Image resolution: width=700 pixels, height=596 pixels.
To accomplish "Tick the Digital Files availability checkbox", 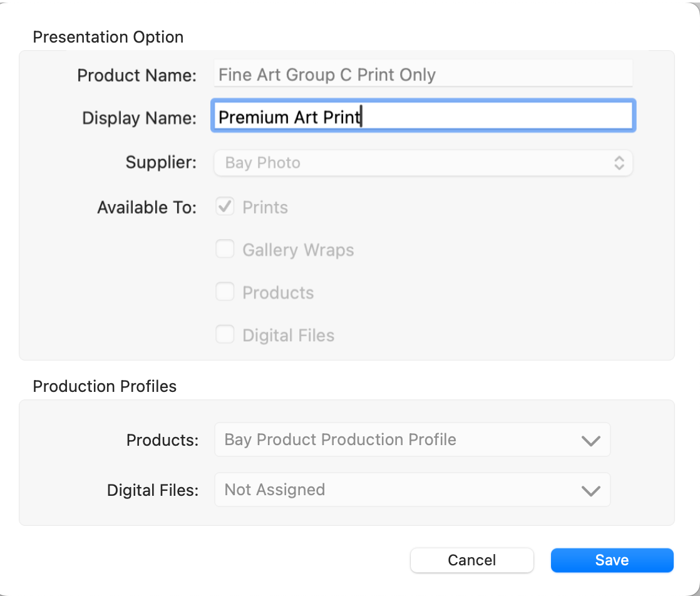I will [x=225, y=335].
